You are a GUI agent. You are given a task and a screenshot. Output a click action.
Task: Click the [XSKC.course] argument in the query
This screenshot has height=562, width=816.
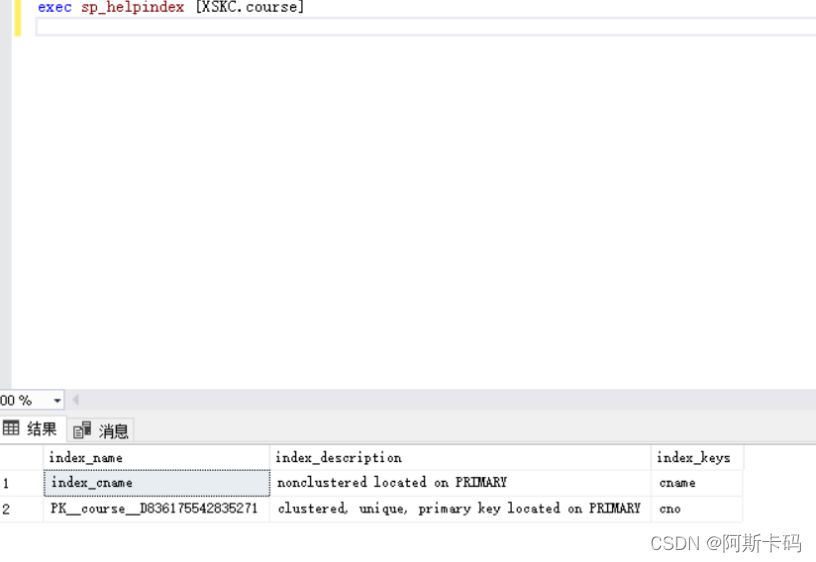(249, 7)
